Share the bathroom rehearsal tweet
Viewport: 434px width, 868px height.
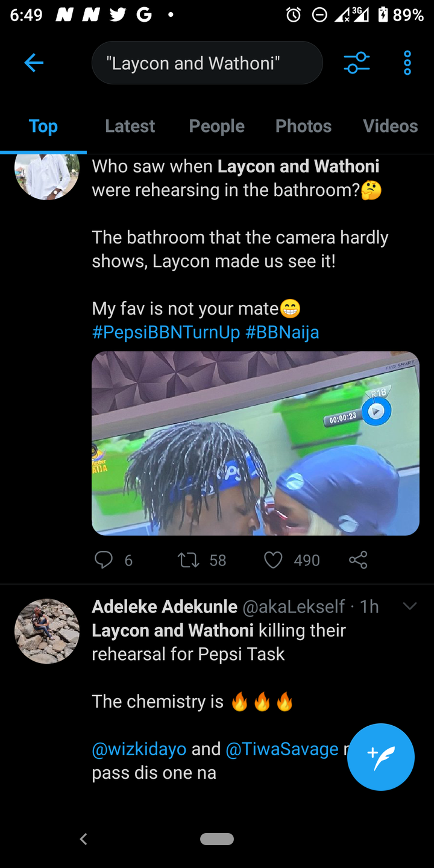pos(358,560)
